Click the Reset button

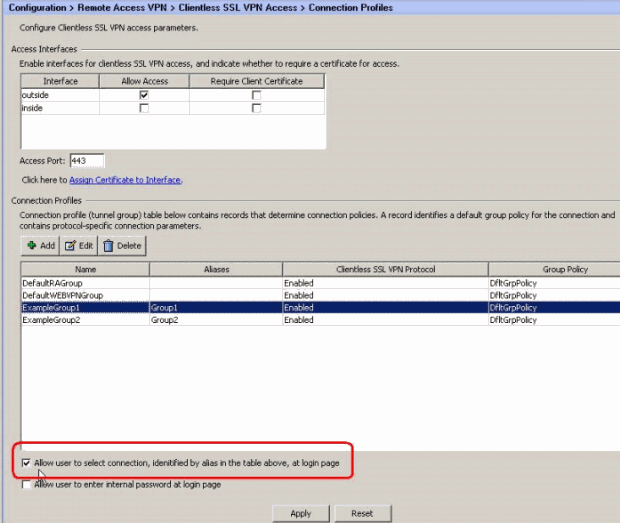click(363, 514)
